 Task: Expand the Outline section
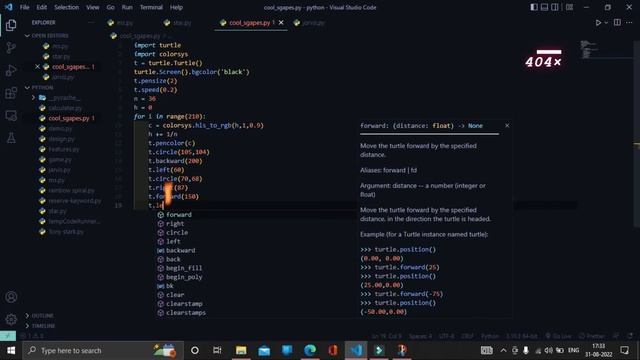(x=41, y=316)
